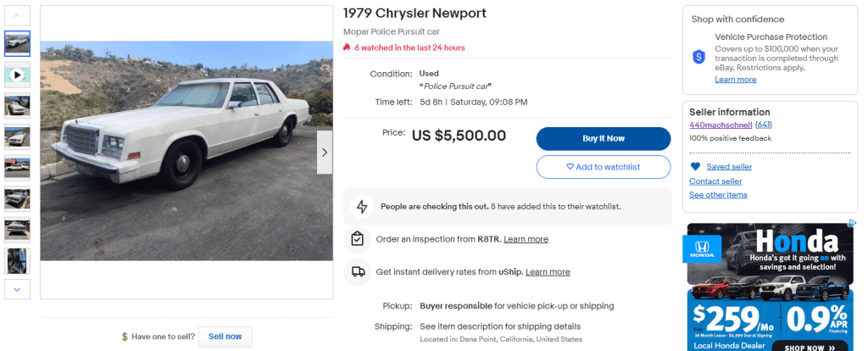Screen dimensions: 868x351
Task: Click the lightning bolt watchlist activity icon
Action: point(362,206)
